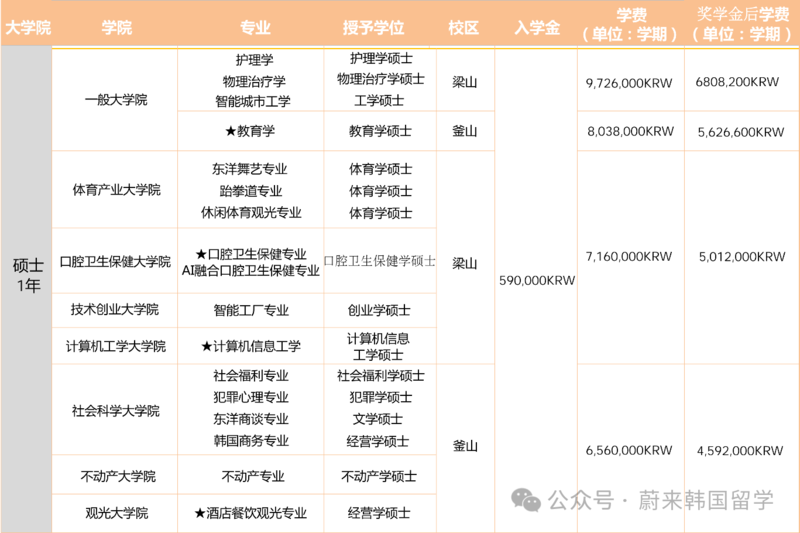Click the 智能工厂专业 cell

click(x=251, y=310)
